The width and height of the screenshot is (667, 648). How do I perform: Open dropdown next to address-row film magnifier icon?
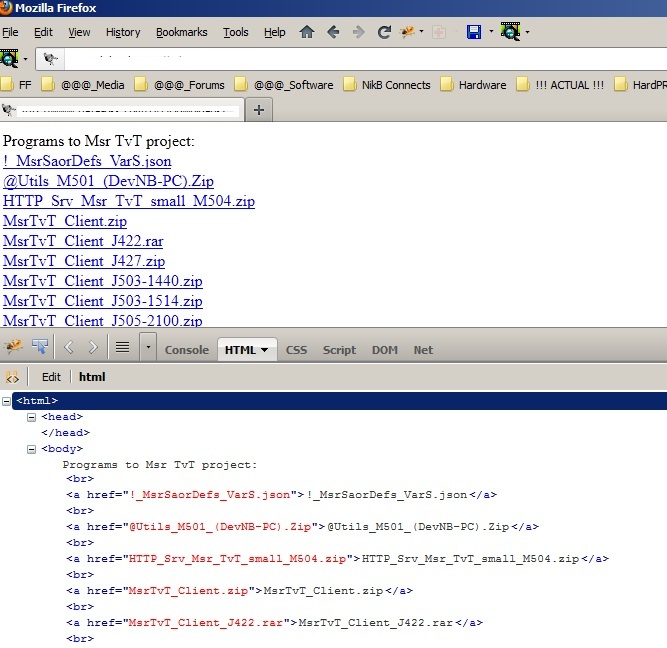click(x=26, y=59)
